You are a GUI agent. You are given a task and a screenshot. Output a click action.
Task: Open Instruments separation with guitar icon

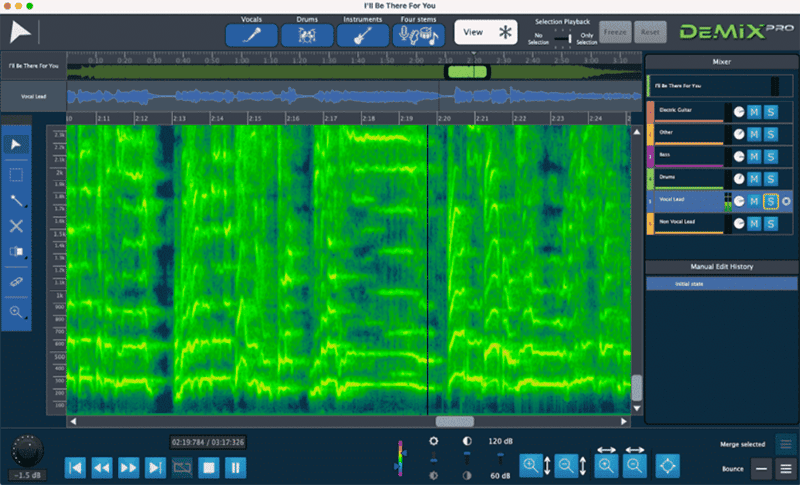click(x=362, y=36)
